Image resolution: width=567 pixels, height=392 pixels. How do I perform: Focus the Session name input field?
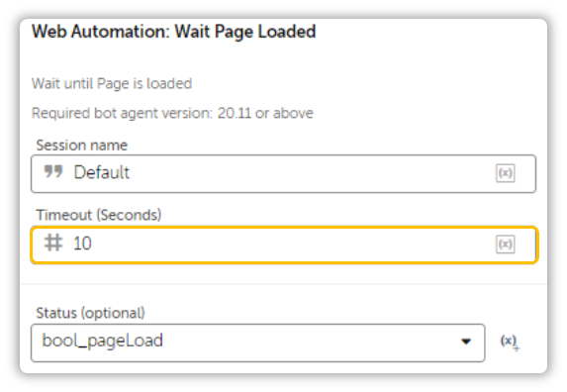tap(283, 173)
